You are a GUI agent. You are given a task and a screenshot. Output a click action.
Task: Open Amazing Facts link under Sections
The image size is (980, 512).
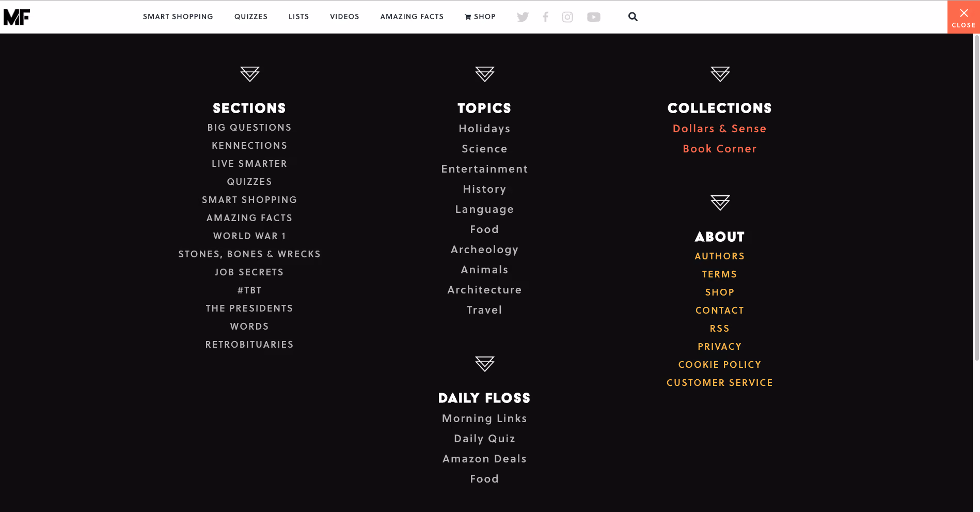(x=249, y=218)
